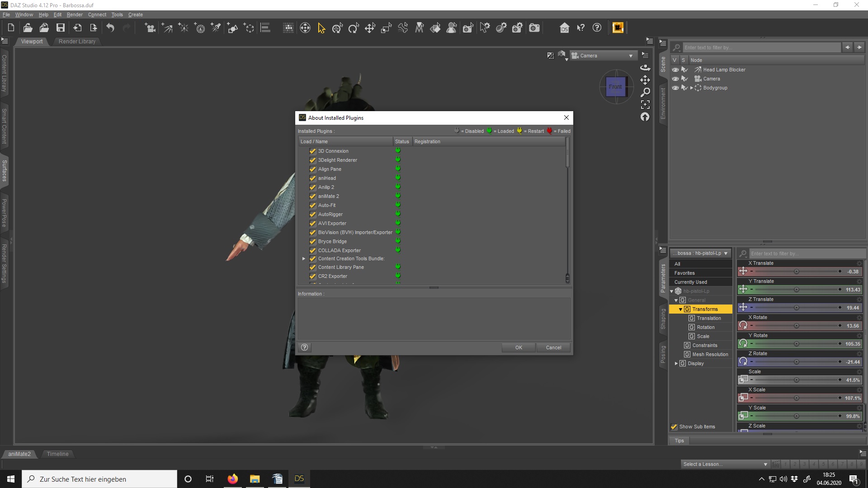Open the Render menu
The width and height of the screenshot is (868, 488).
pos(75,14)
